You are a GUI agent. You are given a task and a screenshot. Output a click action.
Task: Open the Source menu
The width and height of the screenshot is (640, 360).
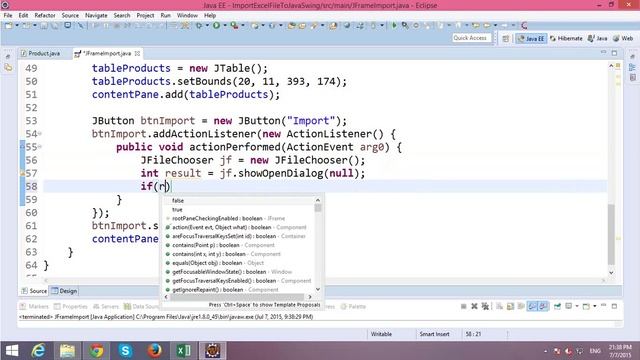(x=70, y=15)
